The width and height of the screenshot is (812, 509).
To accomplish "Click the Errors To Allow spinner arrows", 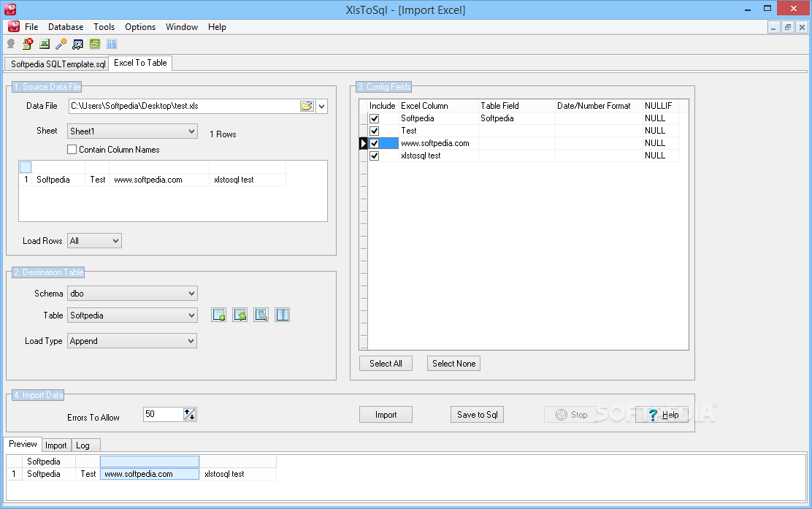I will click(x=190, y=414).
